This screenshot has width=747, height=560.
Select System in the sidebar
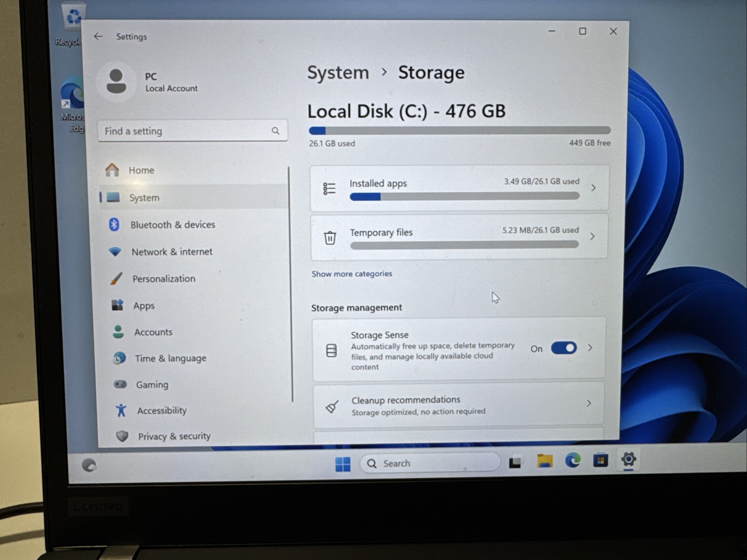coord(193,198)
